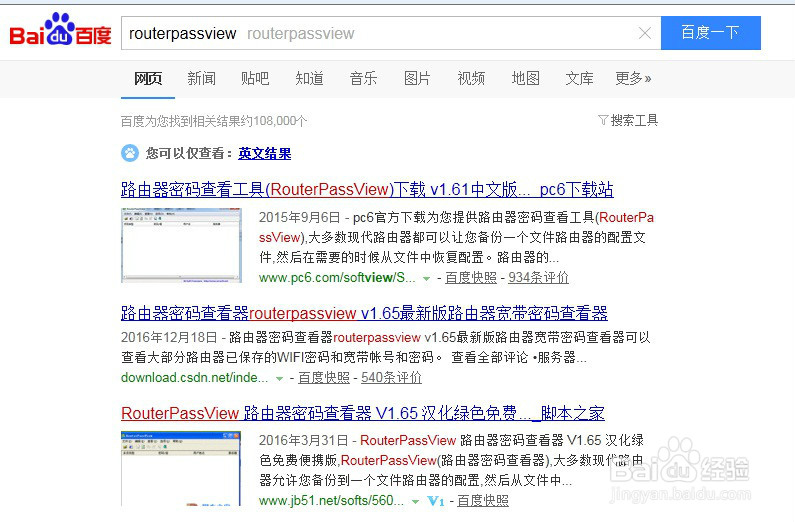This screenshot has width=795, height=522.
Task: Click the Baidu paw icon beside 您可以仅查看
Action: (130, 153)
